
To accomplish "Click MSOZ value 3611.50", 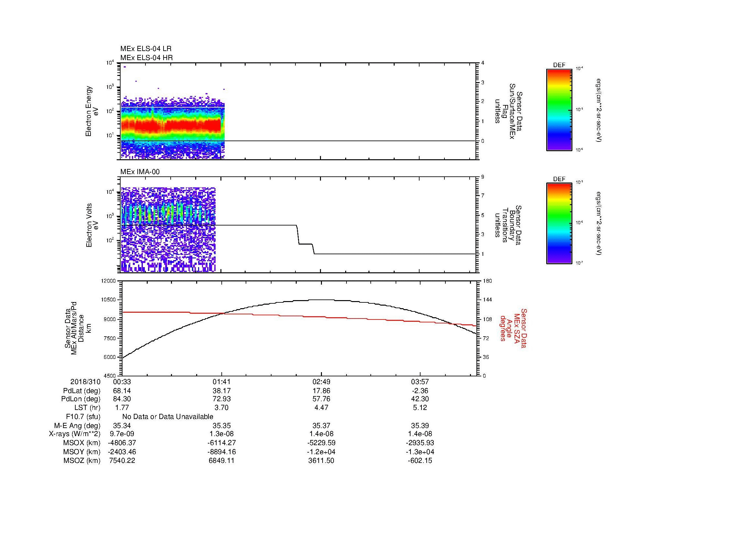I will point(321,461).
